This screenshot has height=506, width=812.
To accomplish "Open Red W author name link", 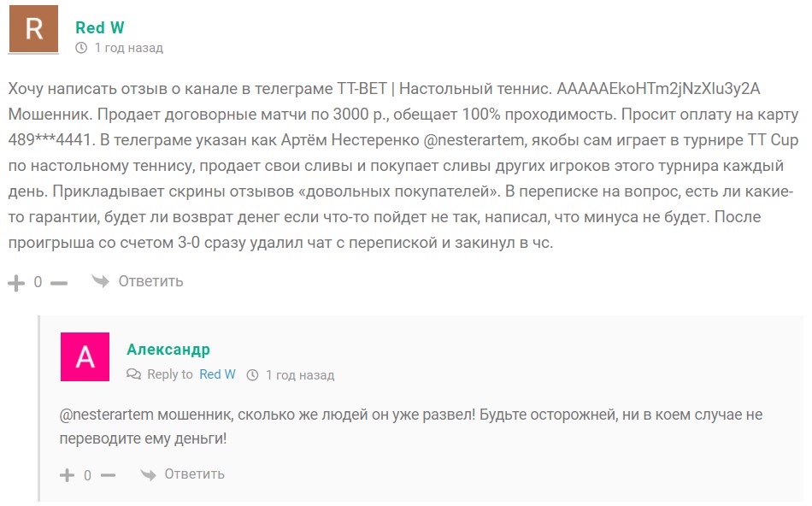I will [99, 27].
